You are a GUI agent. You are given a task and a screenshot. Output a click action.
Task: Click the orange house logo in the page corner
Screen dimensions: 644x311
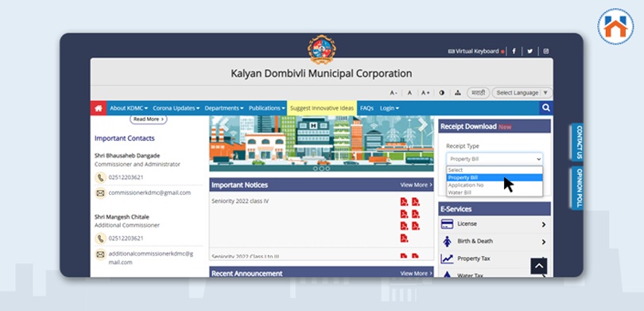(x=615, y=26)
